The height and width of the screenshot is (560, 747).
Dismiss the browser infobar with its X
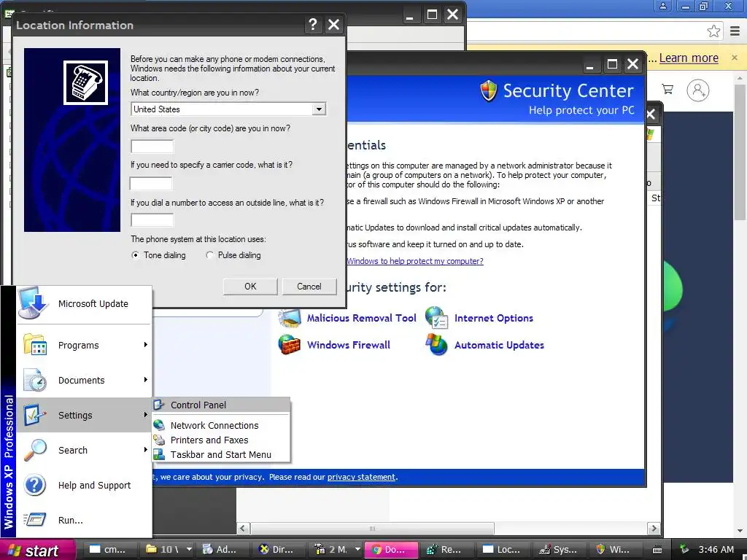(x=735, y=58)
